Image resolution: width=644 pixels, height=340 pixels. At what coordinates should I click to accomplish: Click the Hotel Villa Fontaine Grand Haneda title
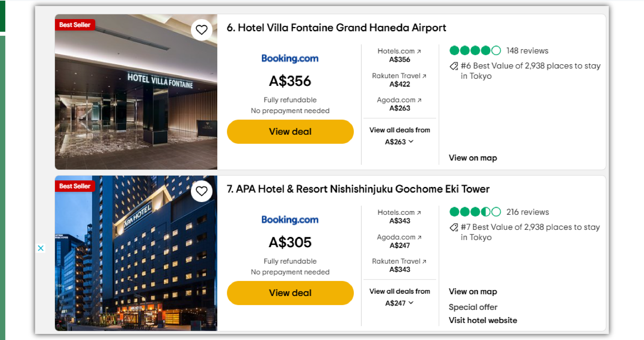[x=336, y=28]
